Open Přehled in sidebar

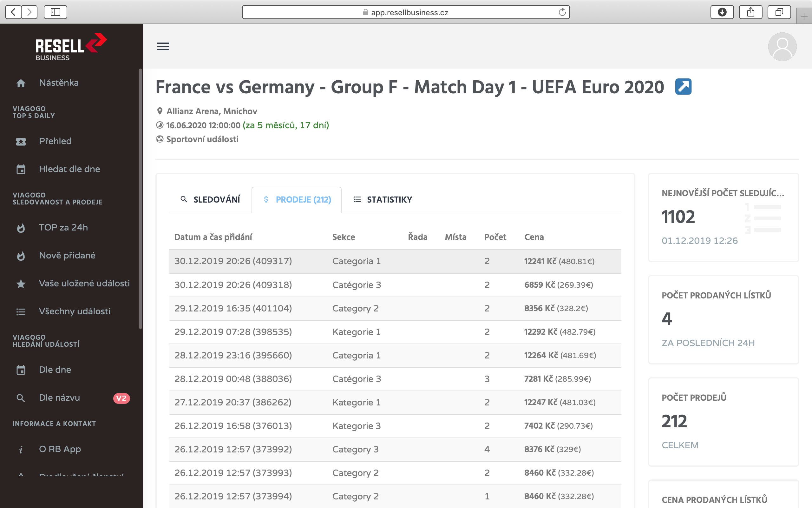[x=55, y=141]
